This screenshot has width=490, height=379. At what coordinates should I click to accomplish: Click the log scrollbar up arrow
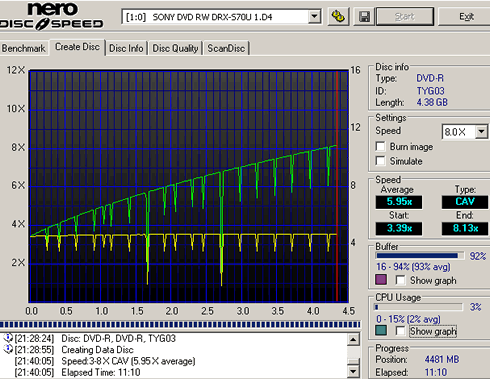[353, 340]
